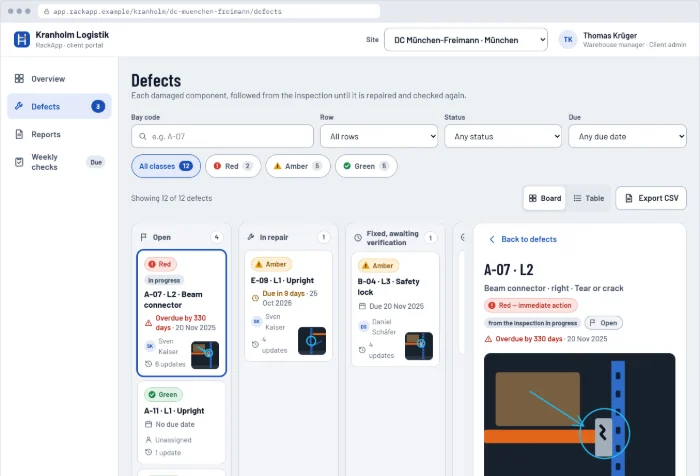Click the Amber badge on E-09 card
This screenshot has width=700, height=476.
click(271, 264)
